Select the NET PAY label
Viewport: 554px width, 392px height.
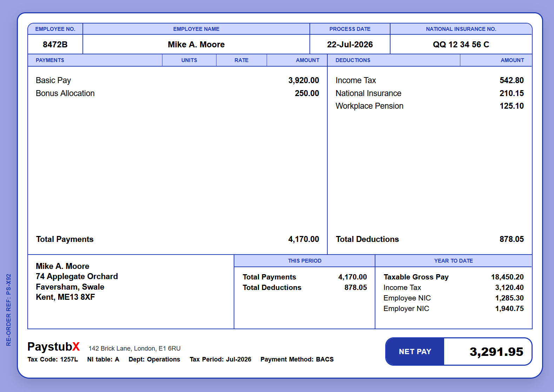click(x=415, y=352)
